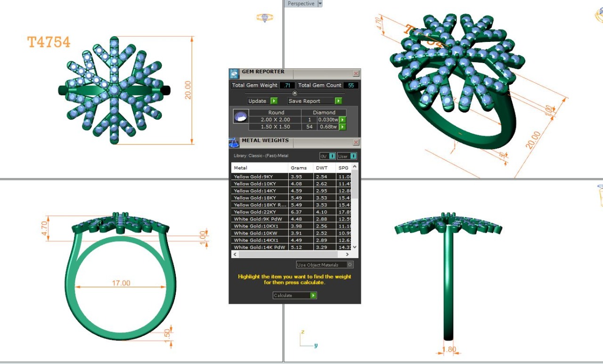Click the Metal Weights scale icon
Image resolution: width=603 pixels, height=364 pixels.
click(234, 143)
